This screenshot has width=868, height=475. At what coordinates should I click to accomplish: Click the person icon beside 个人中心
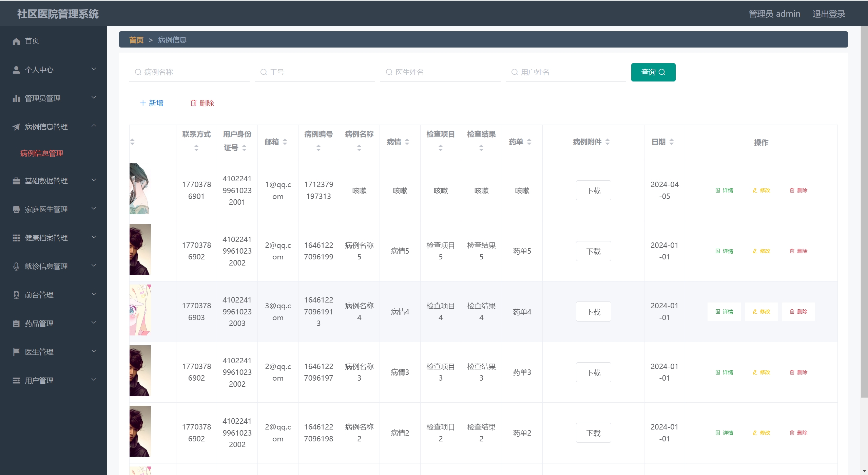click(16, 70)
